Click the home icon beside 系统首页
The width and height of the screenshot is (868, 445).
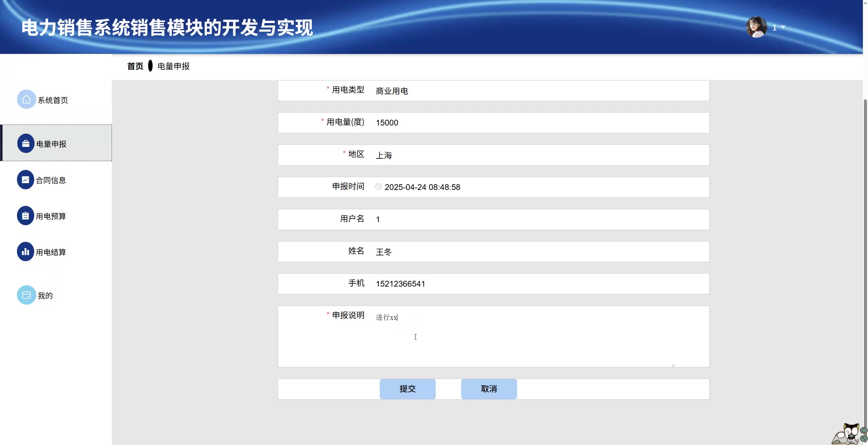26,99
